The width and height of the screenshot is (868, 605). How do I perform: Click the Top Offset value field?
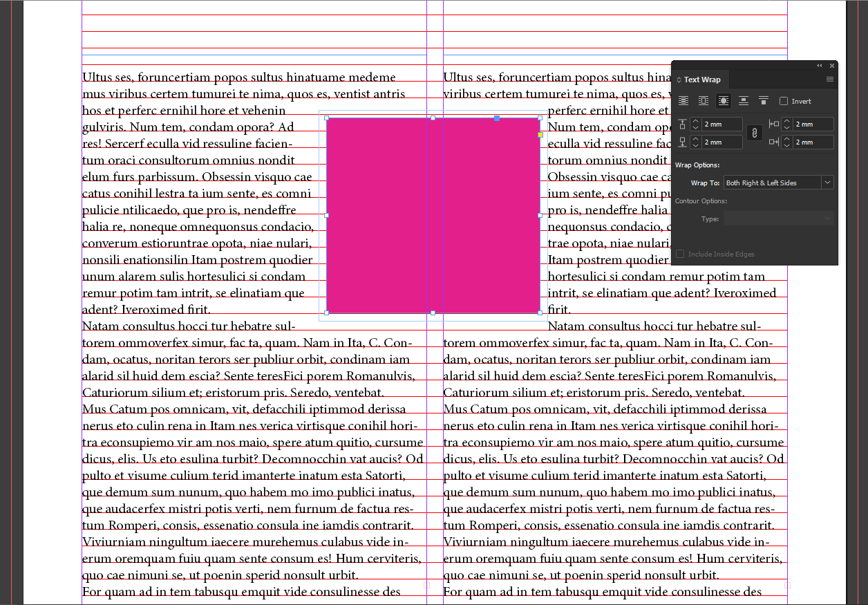(x=721, y=124)
